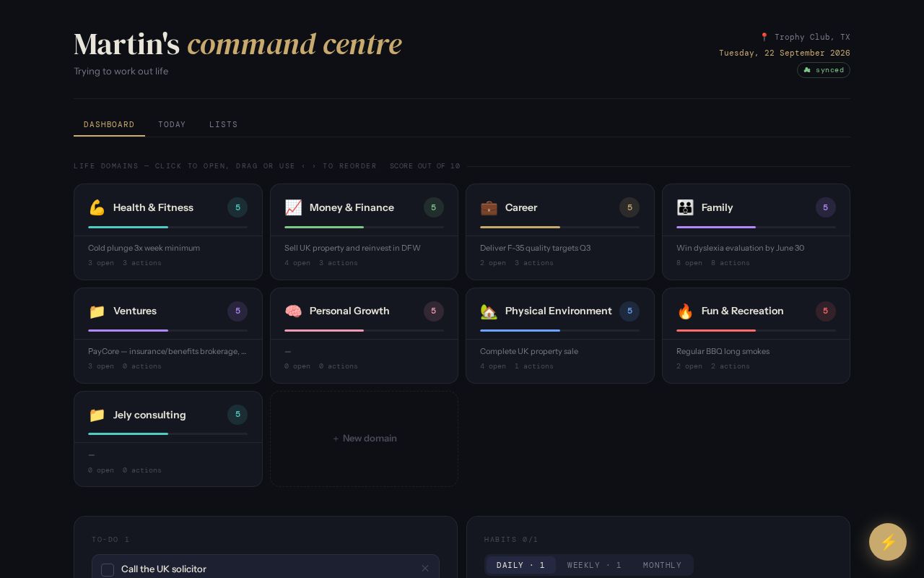The image size is (924, 578).
Task: Open the lightning bolt quick action button
Action: 888,542
